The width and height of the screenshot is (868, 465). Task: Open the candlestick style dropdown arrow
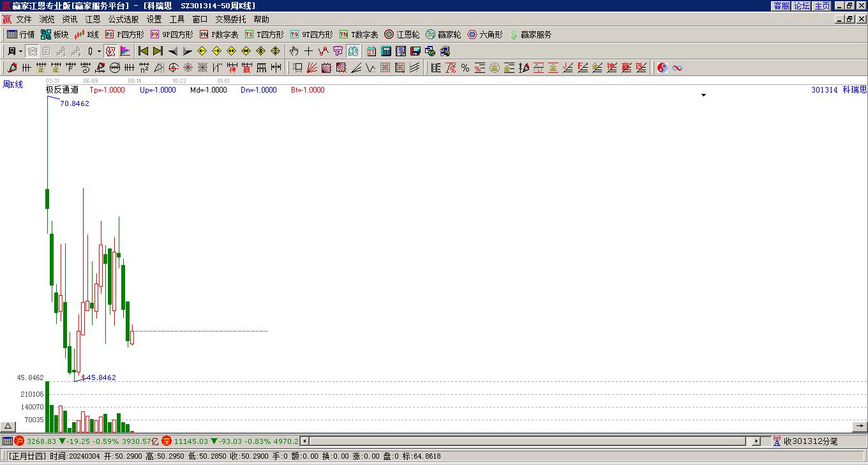click(99, 51)
